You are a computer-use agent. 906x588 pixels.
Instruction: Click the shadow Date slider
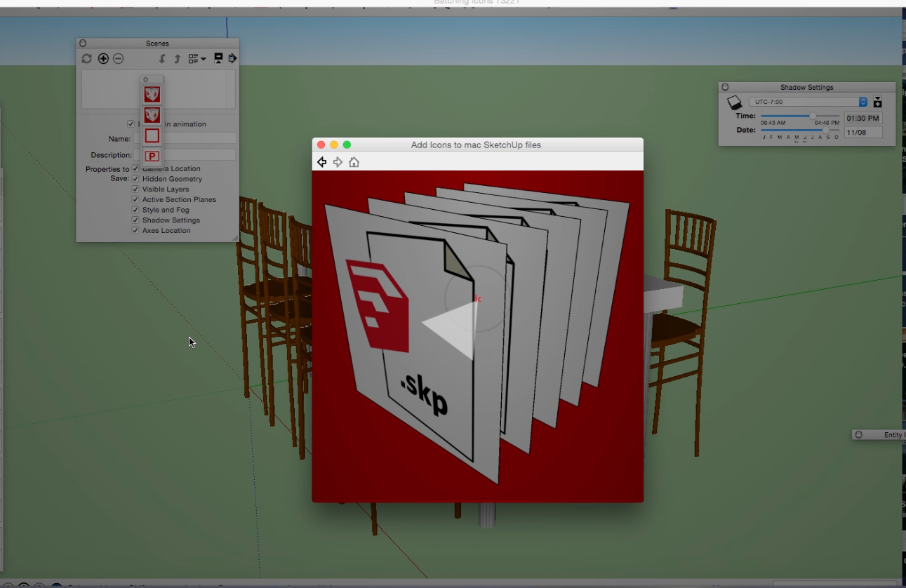point(800,130)
